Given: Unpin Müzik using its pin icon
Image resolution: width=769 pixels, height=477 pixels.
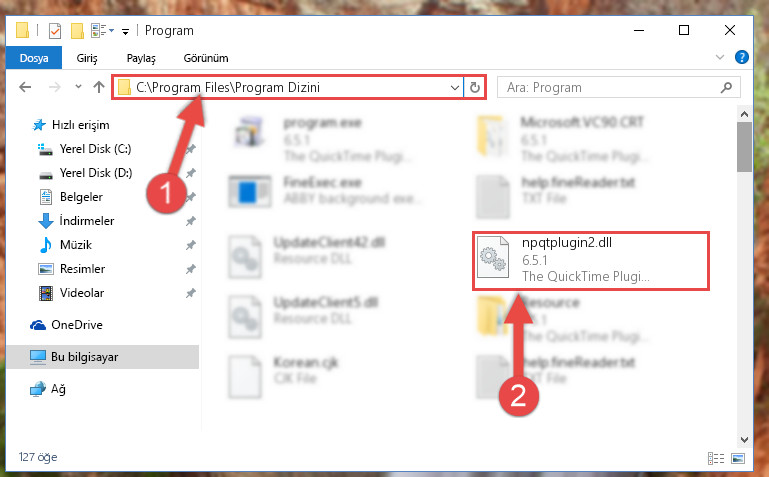Looking at the screenshot, I should pyautogui.click(x=190, y=245).
